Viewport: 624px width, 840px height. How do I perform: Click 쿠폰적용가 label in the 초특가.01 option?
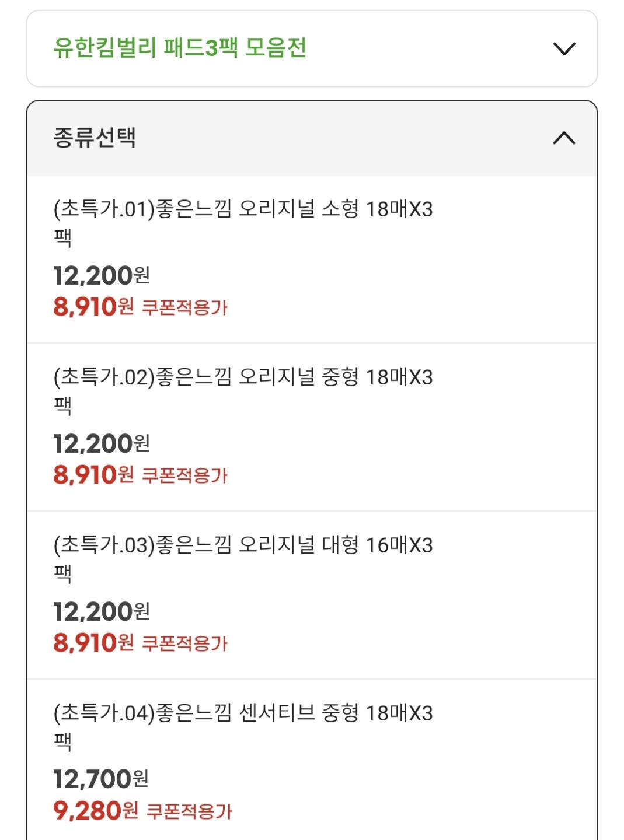click(x=185, y=307)
